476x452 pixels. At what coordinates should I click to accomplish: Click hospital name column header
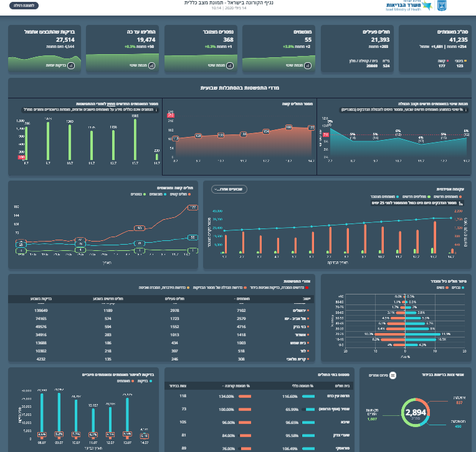(342, 386)
